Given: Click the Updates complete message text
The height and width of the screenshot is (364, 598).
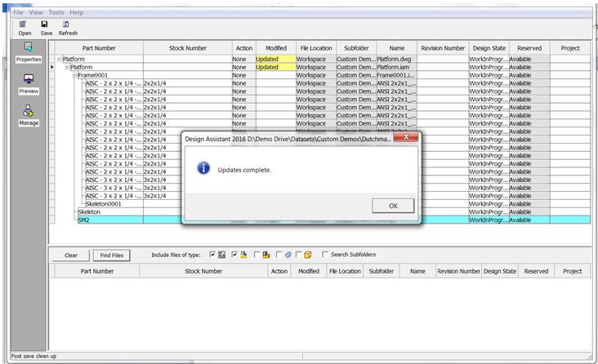Looking at the screenshot, I should [x=244, y=170].
